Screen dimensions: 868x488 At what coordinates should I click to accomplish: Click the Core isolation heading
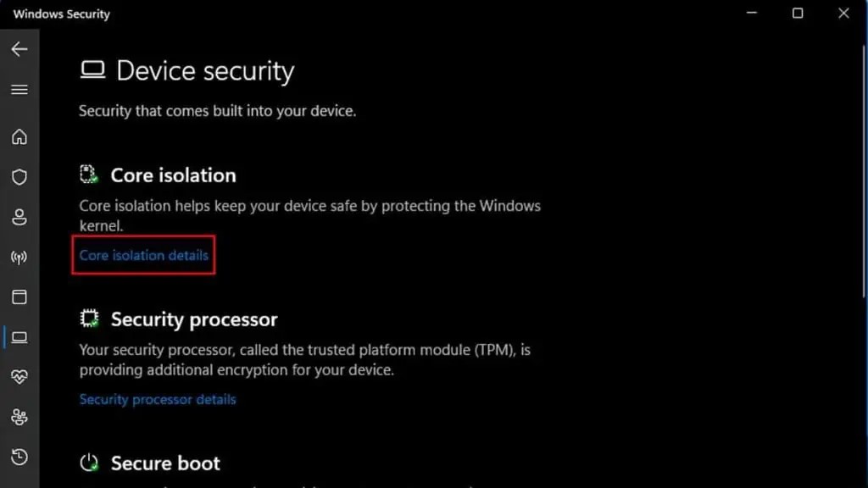coord(173,175)
